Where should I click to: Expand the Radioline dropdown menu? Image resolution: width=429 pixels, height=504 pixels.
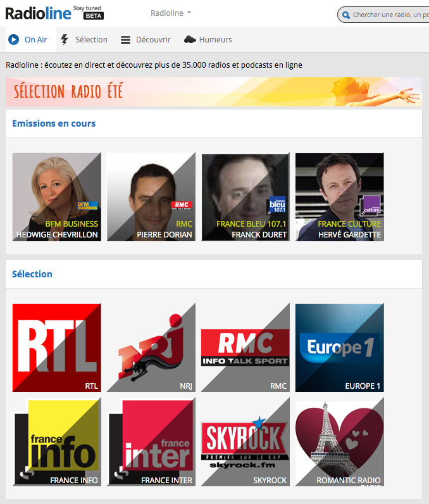[171, 13]
